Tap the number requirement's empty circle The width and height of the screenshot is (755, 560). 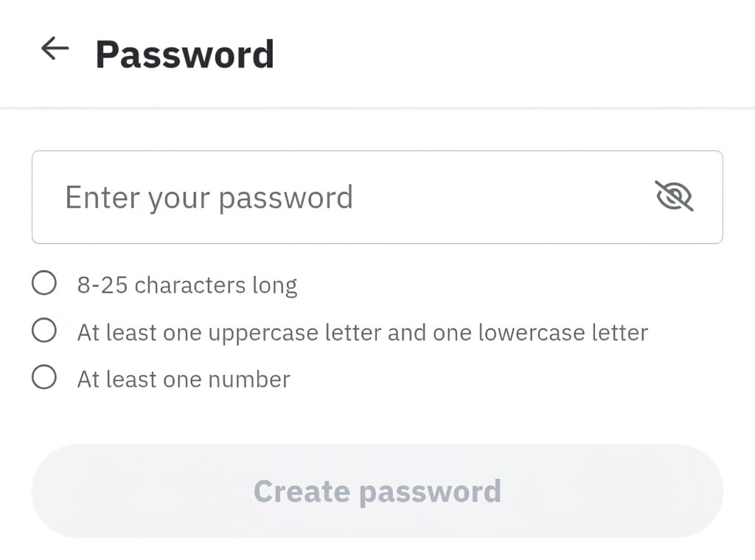[x=44, y=378]
